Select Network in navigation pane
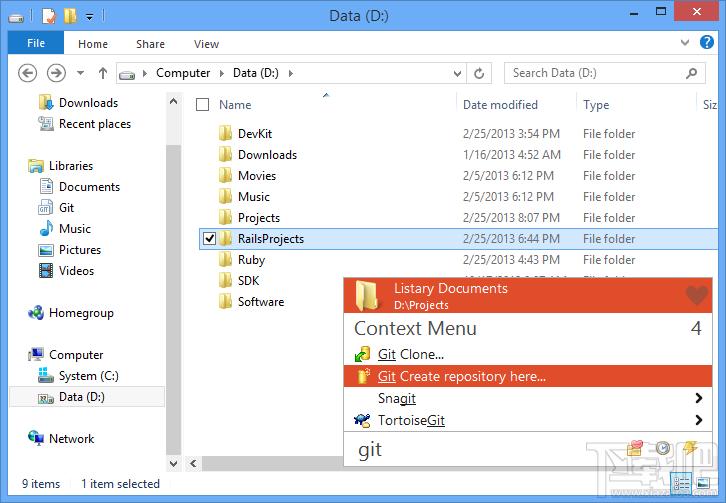 (x=71, y=438)
